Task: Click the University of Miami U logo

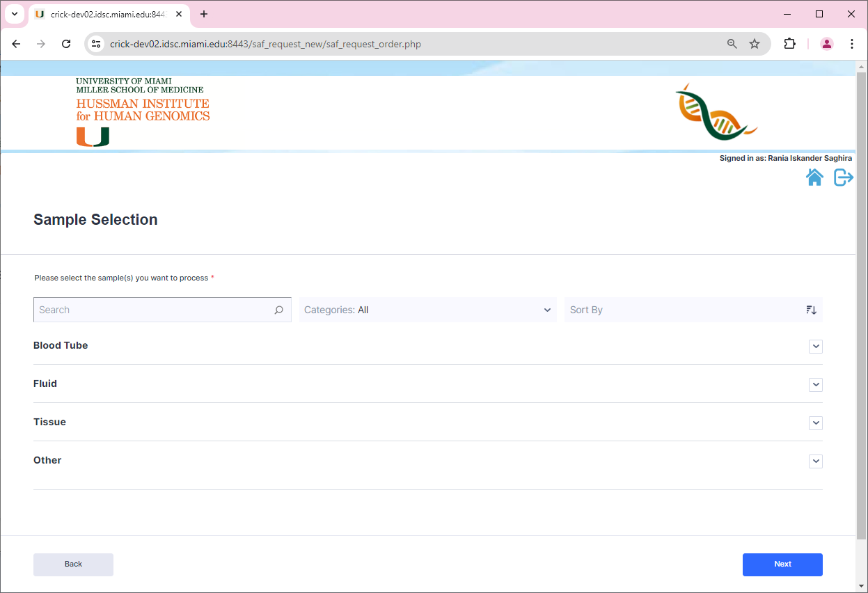Action: (92, 137)
